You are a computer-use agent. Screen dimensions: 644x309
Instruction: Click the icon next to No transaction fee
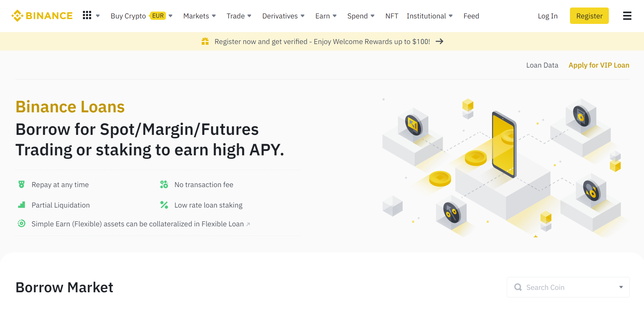pos(164,184)
